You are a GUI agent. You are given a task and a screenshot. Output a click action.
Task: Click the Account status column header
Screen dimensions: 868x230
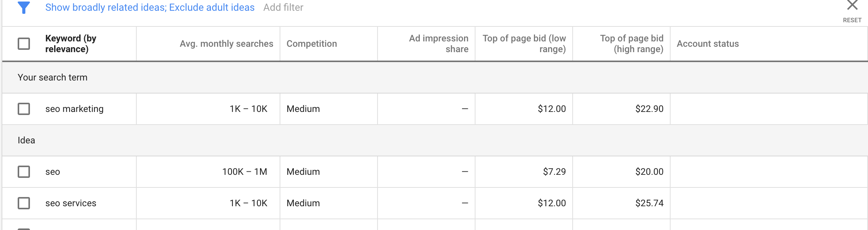point(707,44)
